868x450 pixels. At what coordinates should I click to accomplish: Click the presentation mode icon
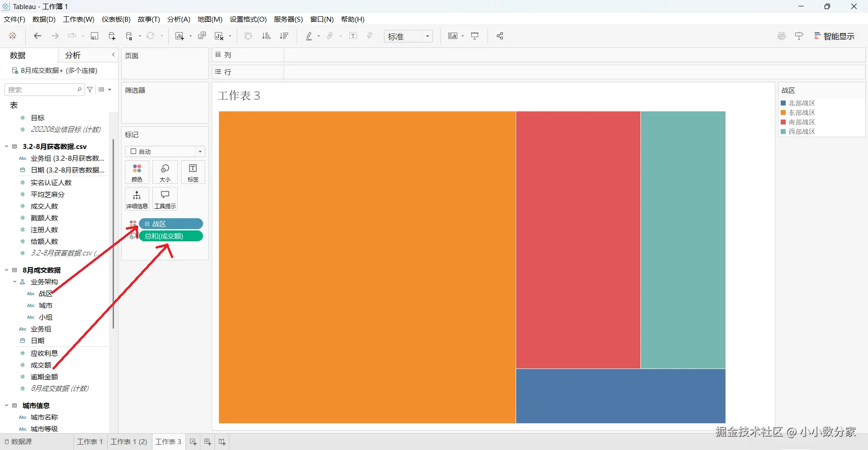click(x=475, y=36)
